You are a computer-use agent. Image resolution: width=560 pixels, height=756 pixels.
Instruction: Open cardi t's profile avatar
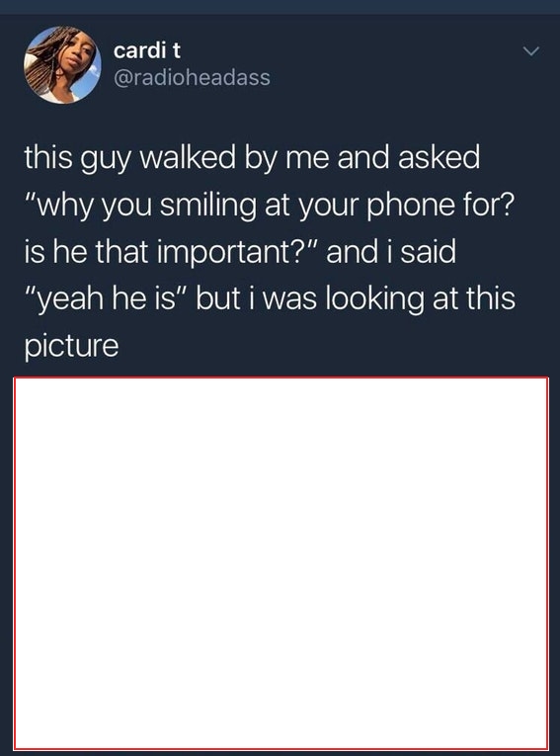(x=62, y=65)
